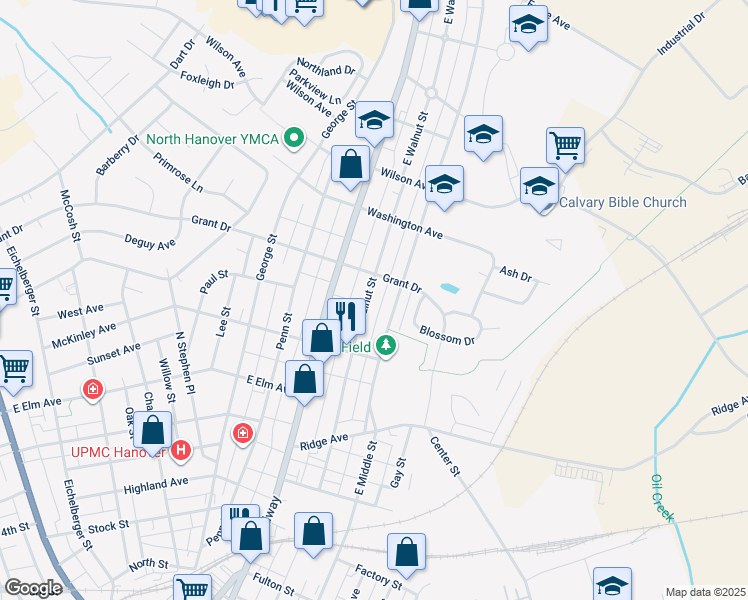Click the E Middle St street label
Viewport: 748px width, 600px height.
tap(366, 468)
